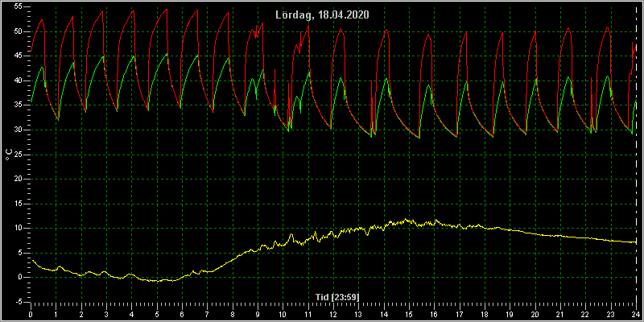Screen dimensions: 644x322
Task: Click hour 9 tick label
Action: (258, 314)
